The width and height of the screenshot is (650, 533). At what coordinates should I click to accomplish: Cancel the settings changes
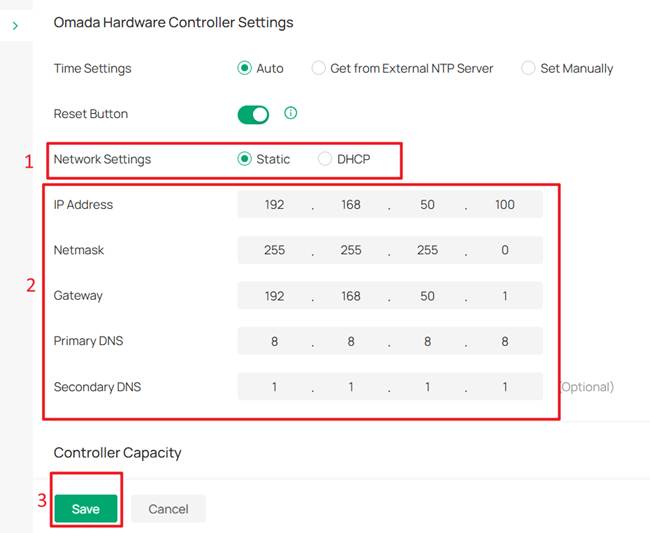[x=168, y=509]
